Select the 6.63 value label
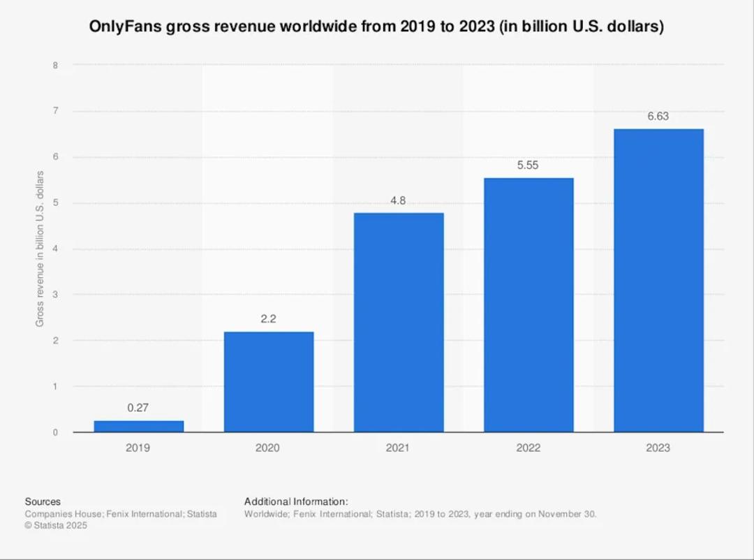Image resolution: width=754 pixels, height=560 pixels. pyautogui.click(x=658, y=117)
